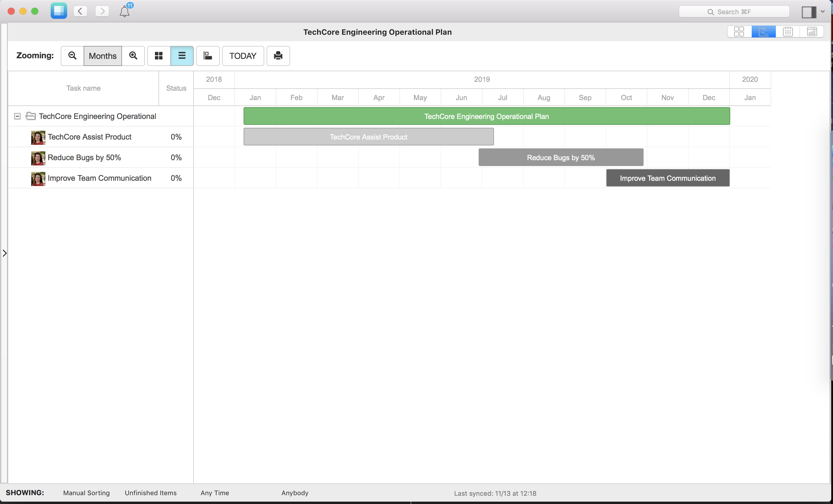The image size is (833, 504).
Task: Open the reports chart view icon top right
Action: click(x=812, y=31)
